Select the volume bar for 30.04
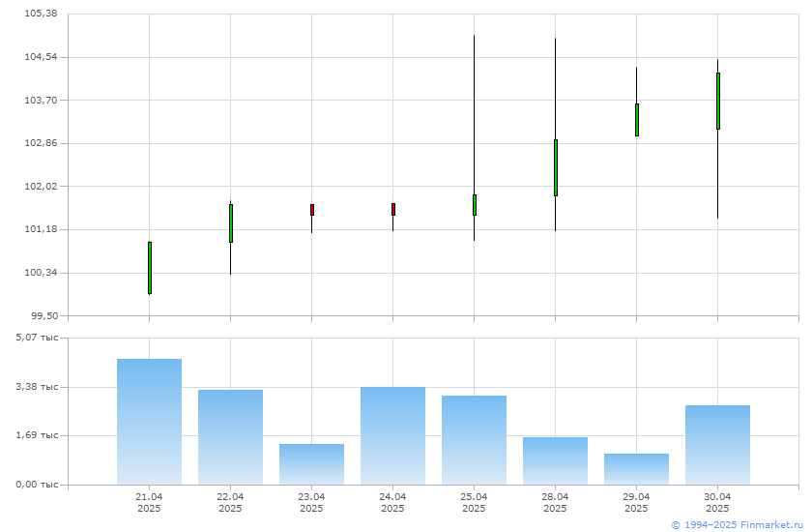Screen dimensions: 812x532 (x=717, y=445)
